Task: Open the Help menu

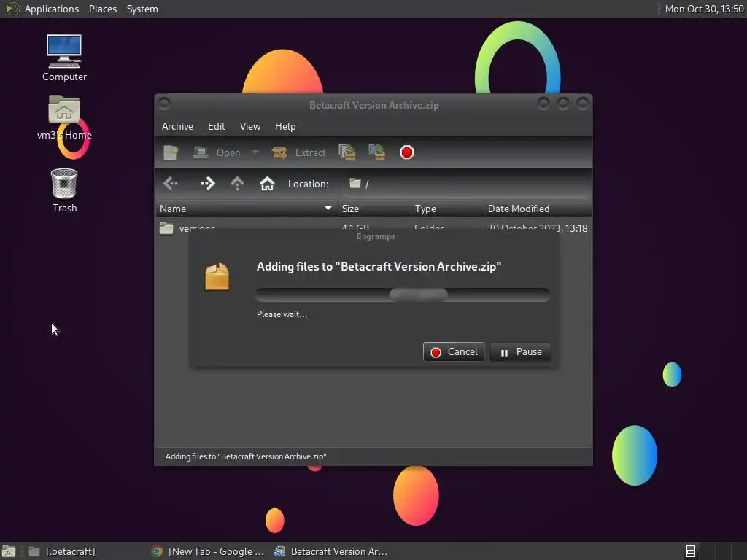Action: pos(285,126)
